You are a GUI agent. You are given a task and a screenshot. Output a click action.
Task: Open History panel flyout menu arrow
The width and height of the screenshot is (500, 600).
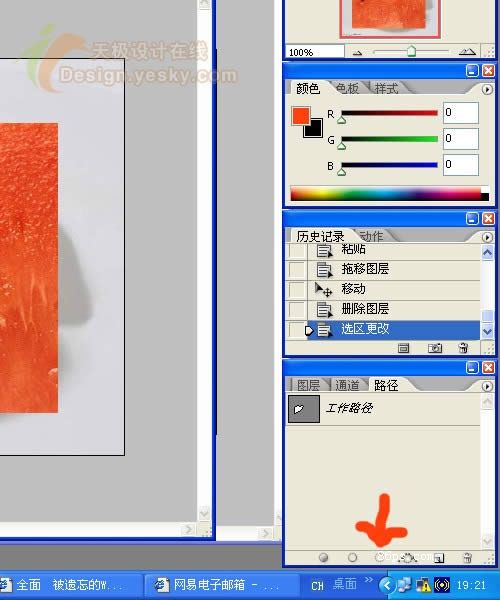(x=487, y=238)
